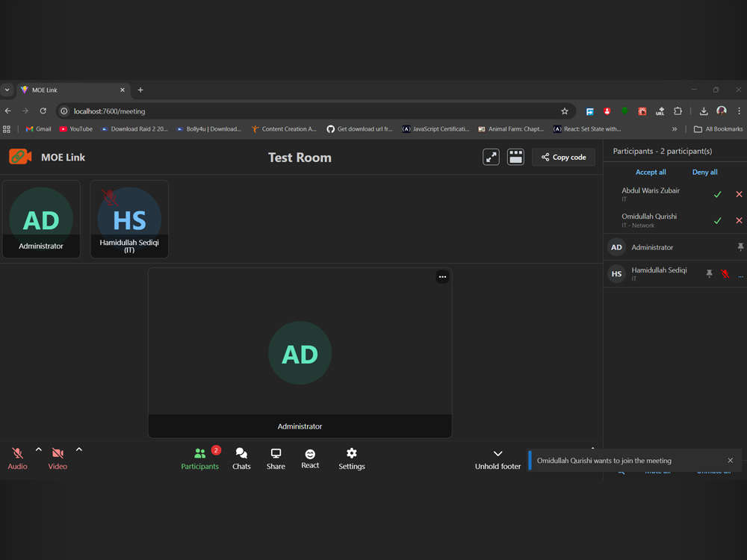Open the YouTube bookmark
This screenshot has height=560, width=747.
pyautogui.click(x=76, y=129)
